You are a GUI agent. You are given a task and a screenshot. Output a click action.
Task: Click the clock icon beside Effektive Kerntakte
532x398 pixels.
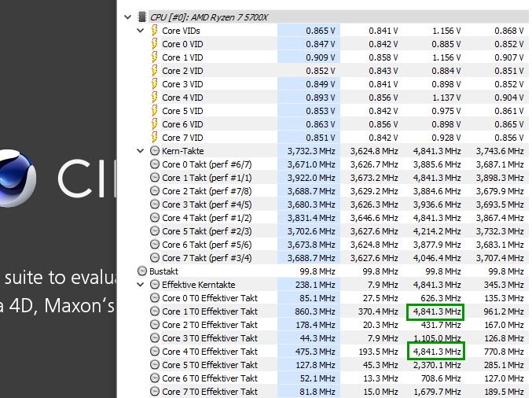(155, 285)
